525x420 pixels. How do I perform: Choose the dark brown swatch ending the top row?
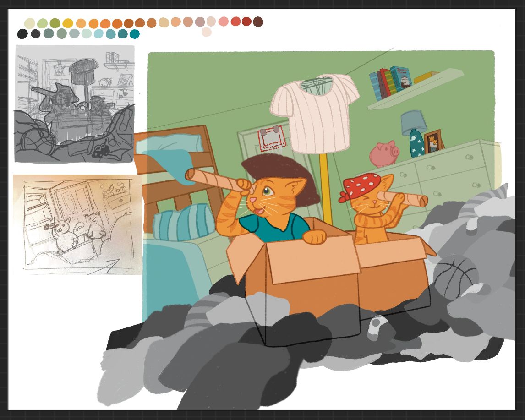(x=258, y=22)
